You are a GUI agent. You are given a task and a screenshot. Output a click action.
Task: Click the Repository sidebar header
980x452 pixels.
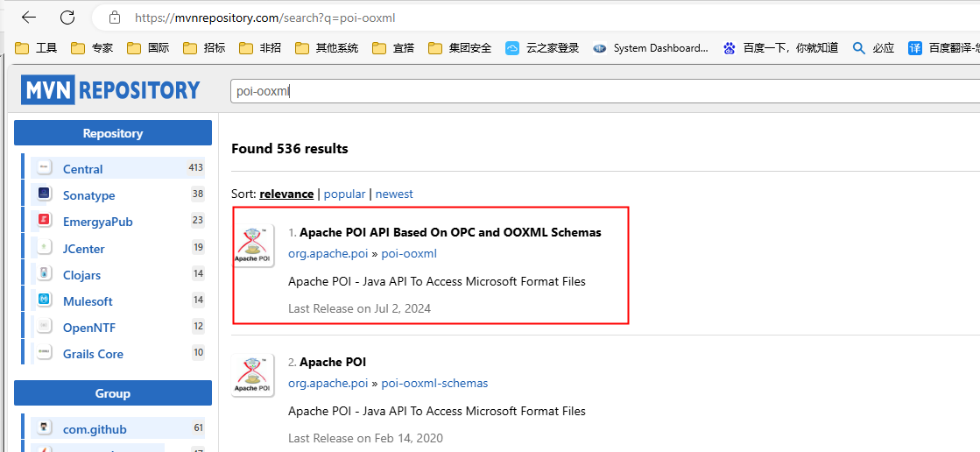coord(112,133)
